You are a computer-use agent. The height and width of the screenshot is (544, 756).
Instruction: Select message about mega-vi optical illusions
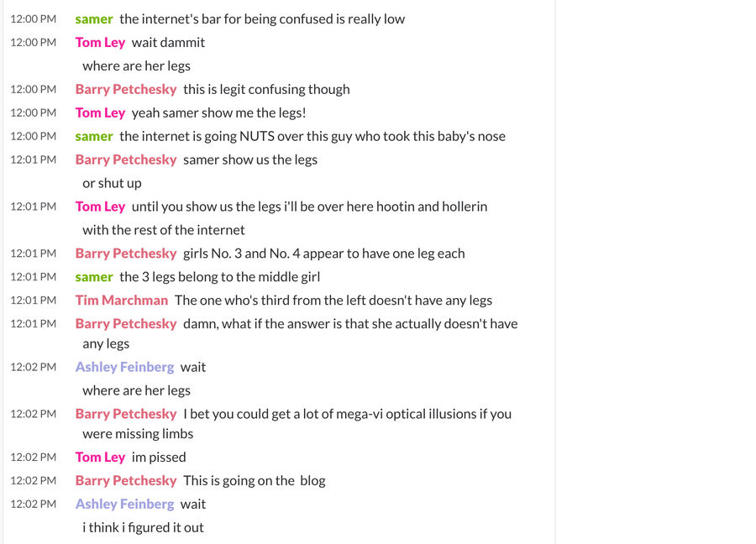[x=347, y=414]
